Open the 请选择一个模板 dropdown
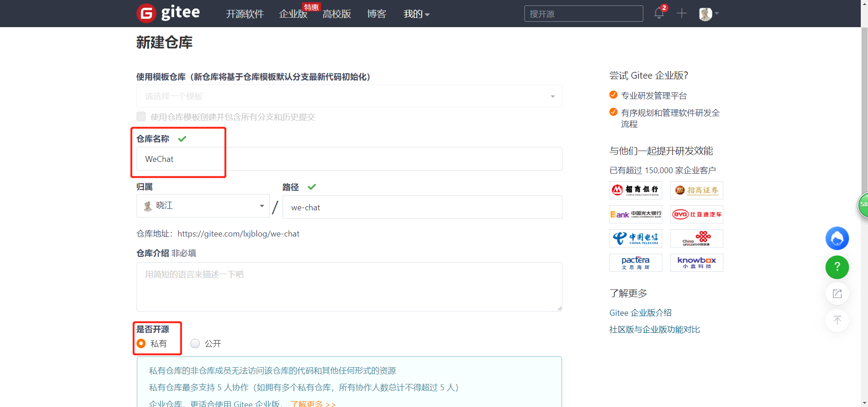868x407 pixels. pyautogui.click(x=349, y=96)
